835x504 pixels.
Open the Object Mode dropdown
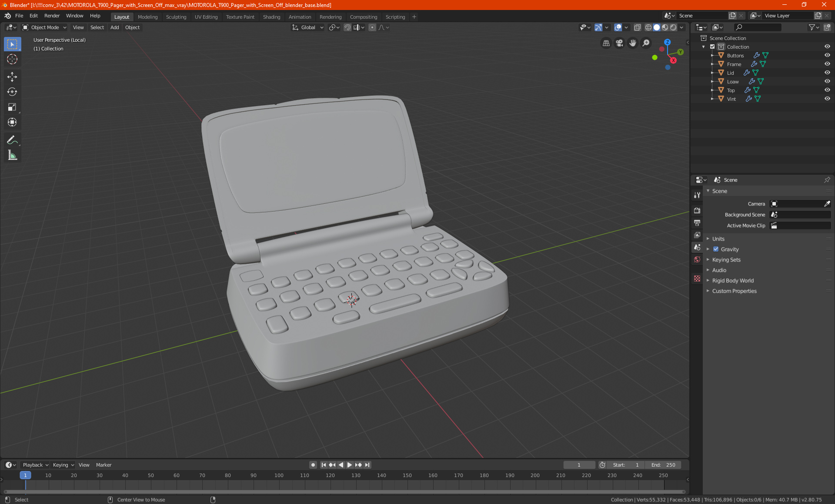tap(44, 27)
